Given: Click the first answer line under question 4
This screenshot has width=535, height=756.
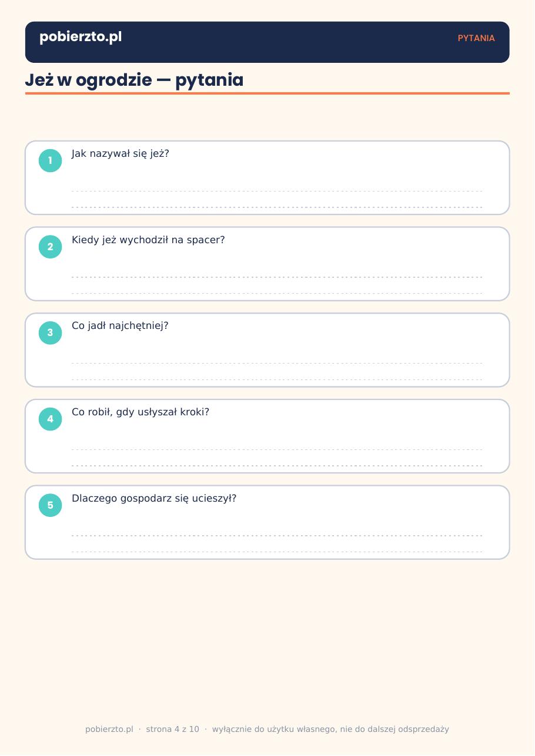Looking at the screenshot, I should pyautogui.click(x=277, y=449).
